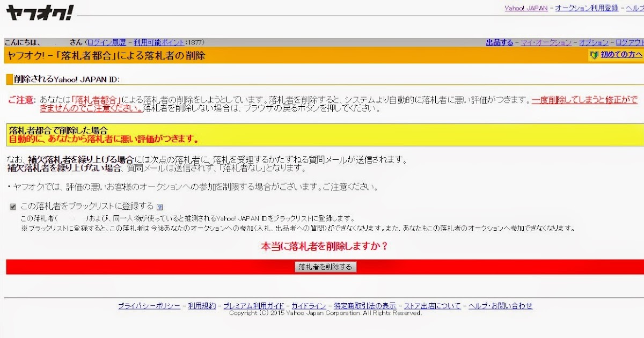This screenshot has height=338, width=644.
Task: Click the ヤフオク! logo
Action: point(39,12)
